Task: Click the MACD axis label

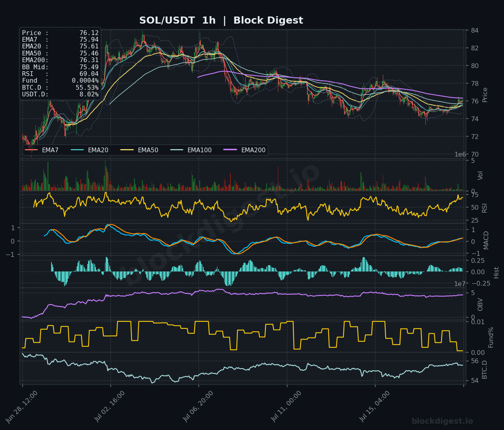Action: coord(486,240)
